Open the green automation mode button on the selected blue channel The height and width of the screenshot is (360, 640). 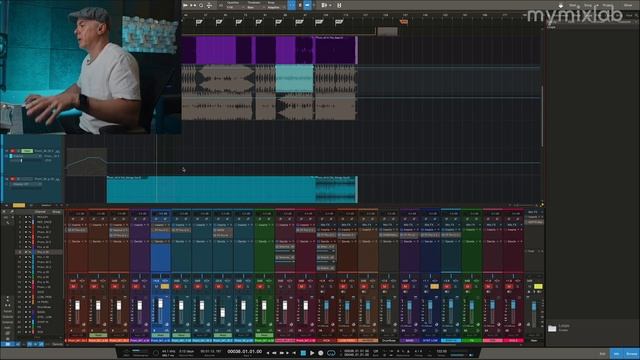[x=160, y=335]
